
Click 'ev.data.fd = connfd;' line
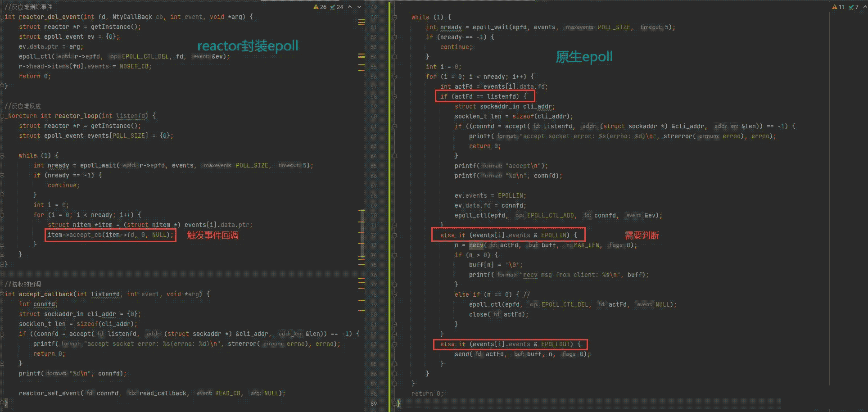(x=490, y=205)
